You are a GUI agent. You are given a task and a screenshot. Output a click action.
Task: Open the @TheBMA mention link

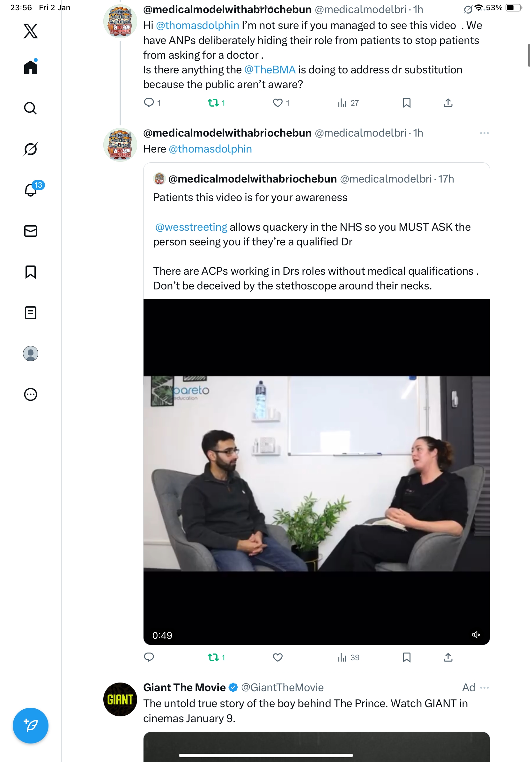pos(270,70)
